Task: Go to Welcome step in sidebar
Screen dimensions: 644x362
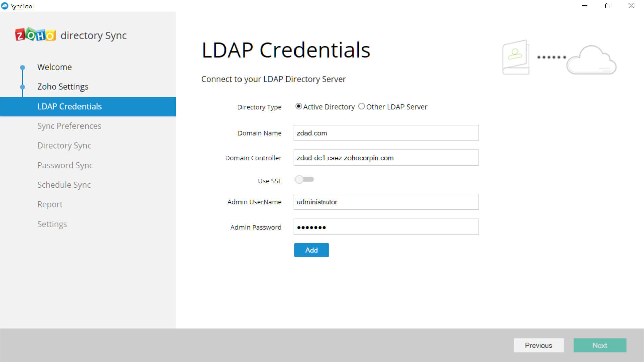Action: pyautogui.click(x=54, y=67)
